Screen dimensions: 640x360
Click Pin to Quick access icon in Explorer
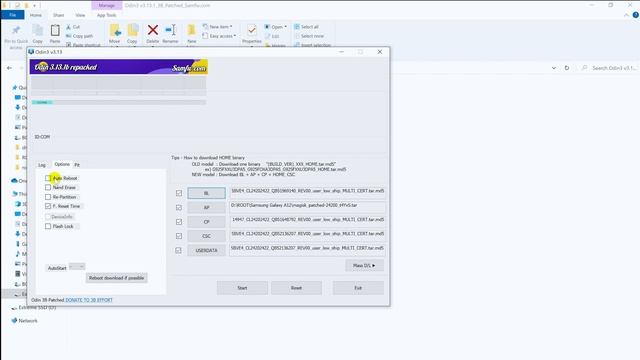16,31
